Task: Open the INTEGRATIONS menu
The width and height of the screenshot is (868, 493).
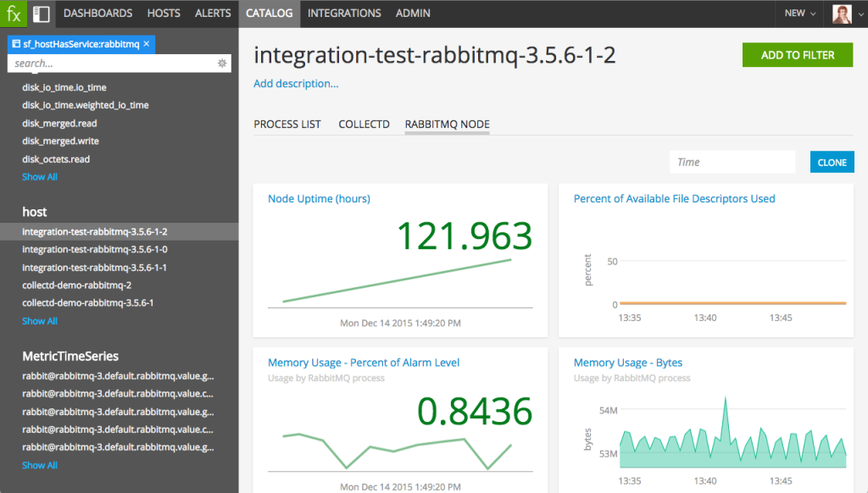Action: tap(344, 14)
